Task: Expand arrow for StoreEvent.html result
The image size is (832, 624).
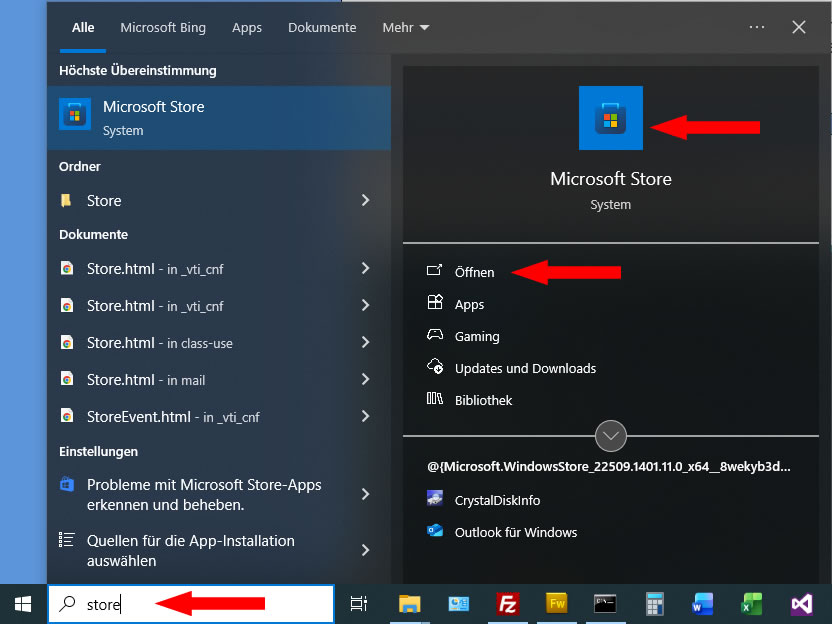Action: click(365, 417)
